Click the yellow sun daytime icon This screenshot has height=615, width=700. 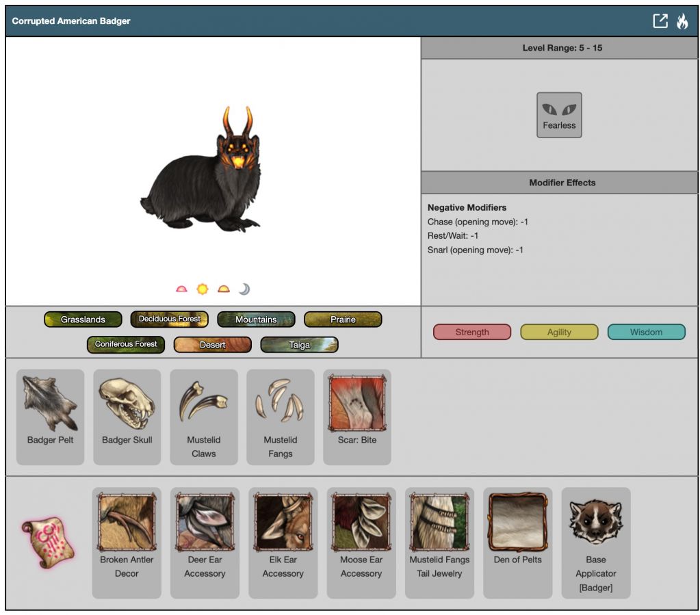pos(202,289)
